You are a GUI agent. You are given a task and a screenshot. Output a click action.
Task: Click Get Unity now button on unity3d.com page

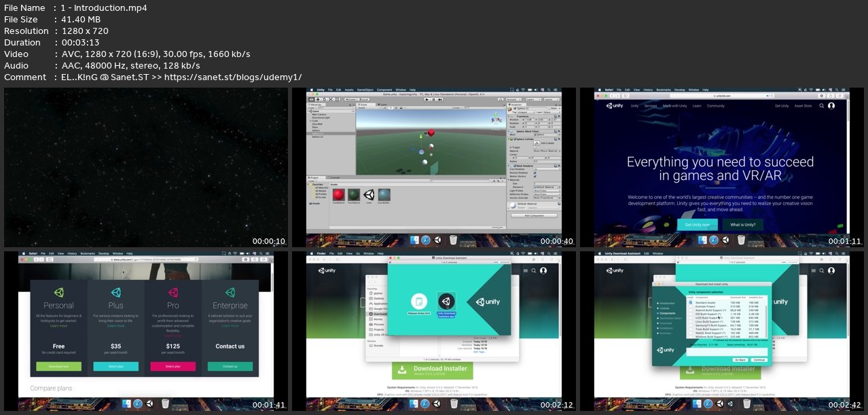coord(697,224)
